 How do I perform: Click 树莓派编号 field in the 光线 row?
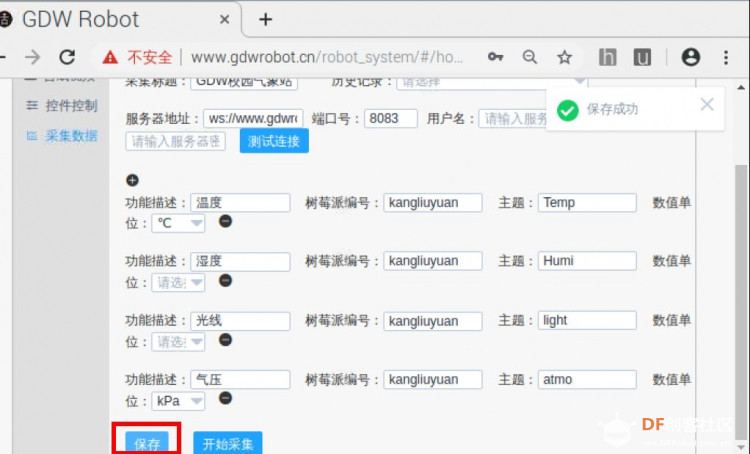[433, 321]
